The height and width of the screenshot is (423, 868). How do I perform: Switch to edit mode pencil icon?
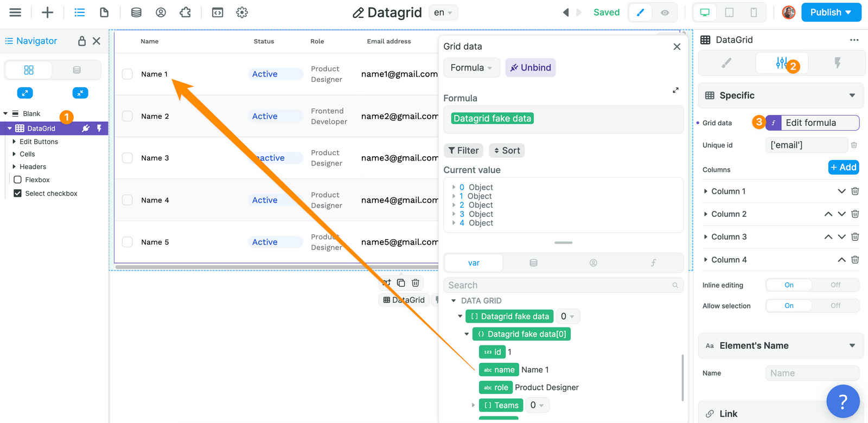[x=640, y=12]
